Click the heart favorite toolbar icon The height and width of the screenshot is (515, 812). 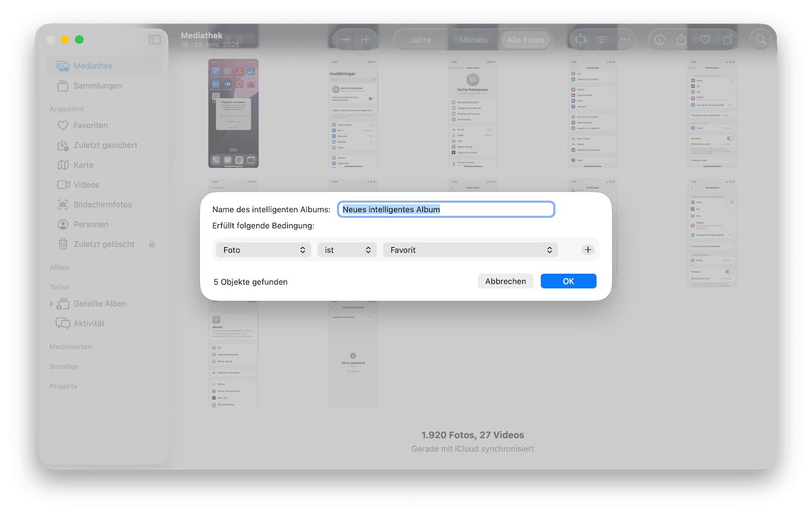[705, 40]
